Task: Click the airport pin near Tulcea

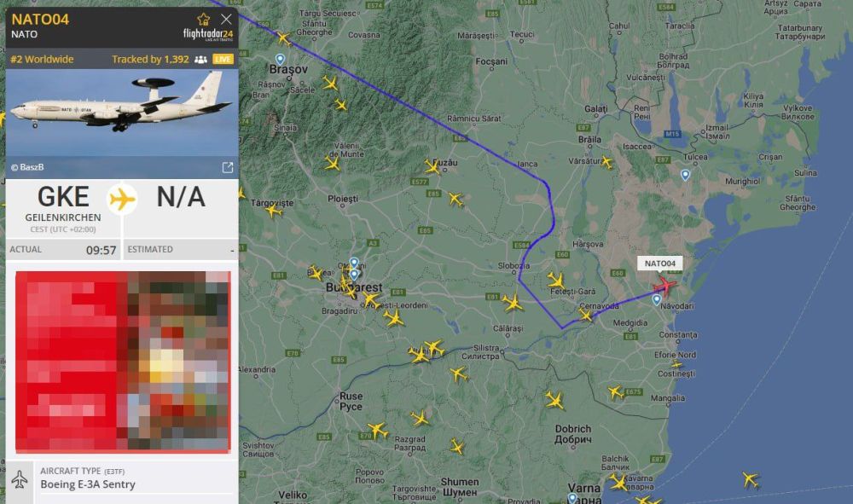Action: click(x=686, y=175)
